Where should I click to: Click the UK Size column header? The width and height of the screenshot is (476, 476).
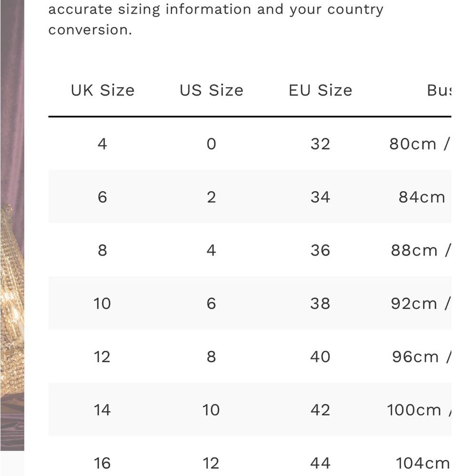[x=102, y=90]
